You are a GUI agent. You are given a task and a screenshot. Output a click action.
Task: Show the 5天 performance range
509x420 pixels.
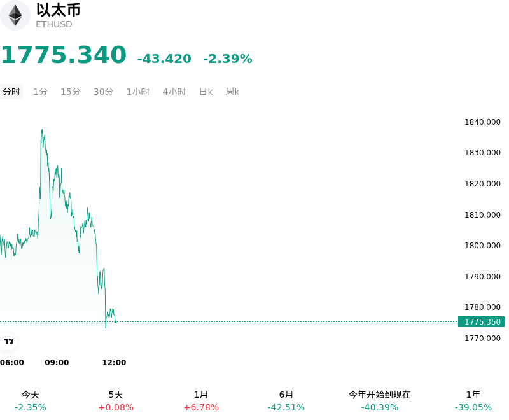[x=116, y=401]
